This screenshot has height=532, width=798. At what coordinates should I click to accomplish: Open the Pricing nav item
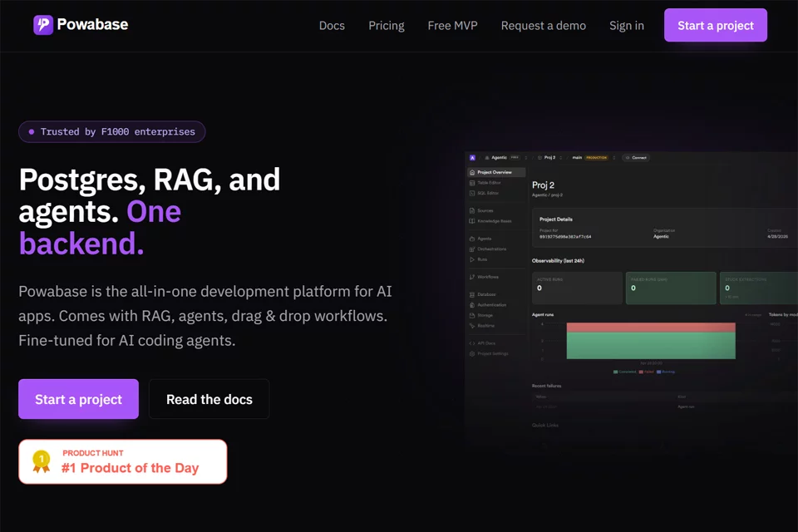click(x=387, y=26)
